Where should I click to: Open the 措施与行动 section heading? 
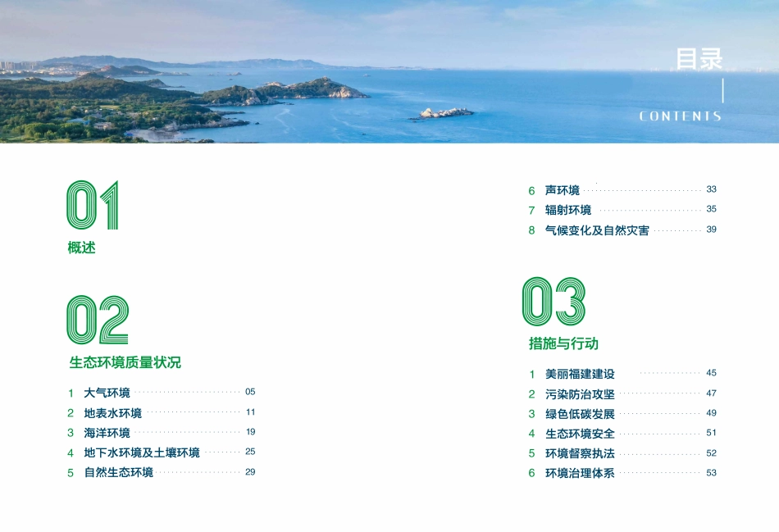coord(564,343)
